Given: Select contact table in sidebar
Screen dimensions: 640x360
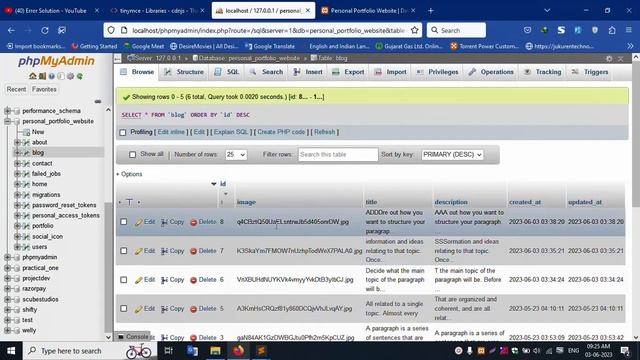Looking at the screenshot, I should [x=42, y=163].
